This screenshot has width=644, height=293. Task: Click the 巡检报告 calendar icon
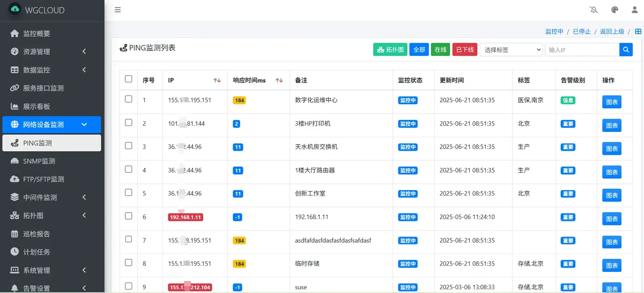coord(15,234)
